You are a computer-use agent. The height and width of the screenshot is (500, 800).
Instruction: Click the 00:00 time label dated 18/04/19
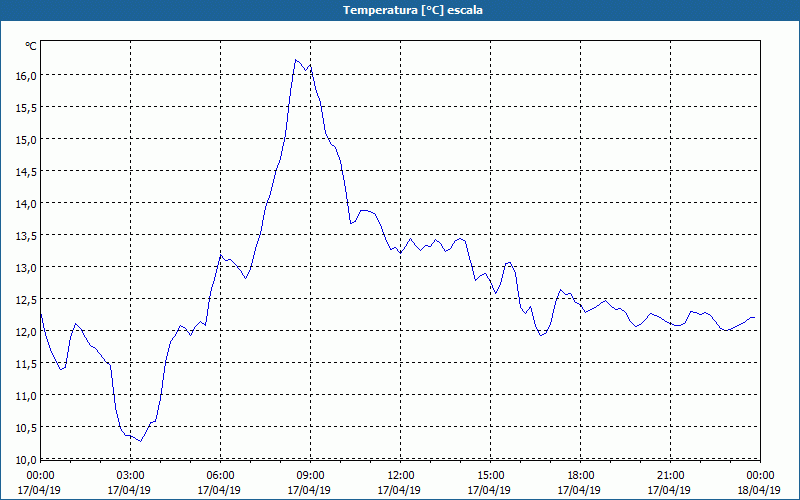click(x=760, y=476)
